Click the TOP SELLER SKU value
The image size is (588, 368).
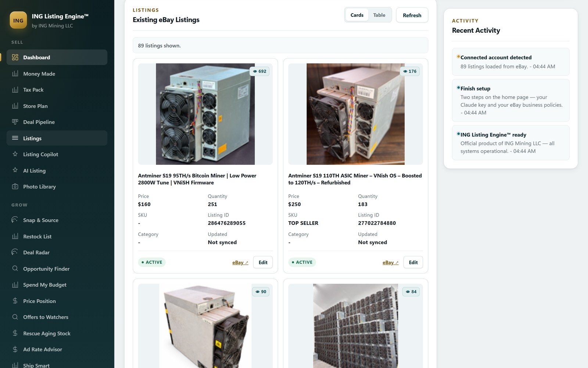(x=303, y=223)
